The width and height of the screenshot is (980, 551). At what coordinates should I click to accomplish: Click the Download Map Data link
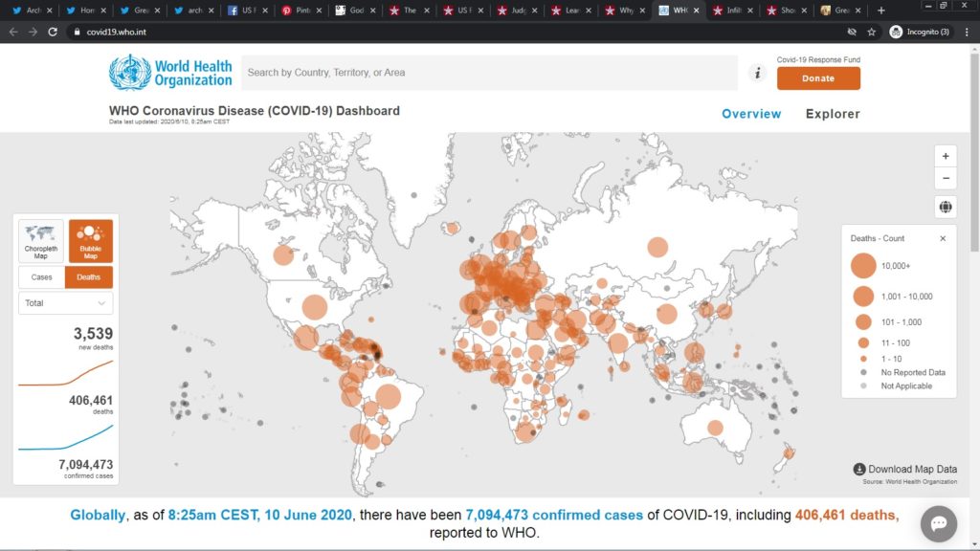point(904,470)
